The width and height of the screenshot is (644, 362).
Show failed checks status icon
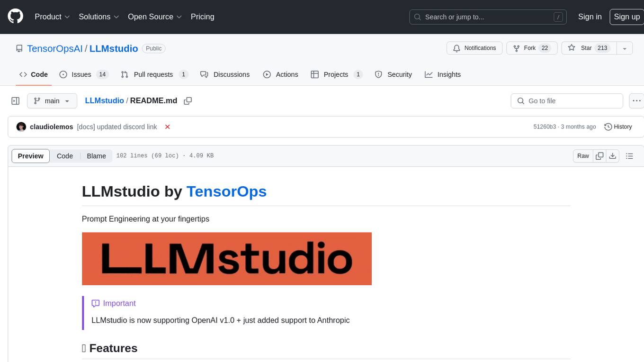(167, 127)
